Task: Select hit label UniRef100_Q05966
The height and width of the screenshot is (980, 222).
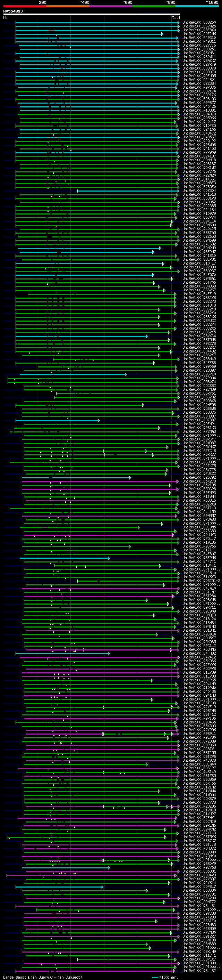Action: click(199, 118)
